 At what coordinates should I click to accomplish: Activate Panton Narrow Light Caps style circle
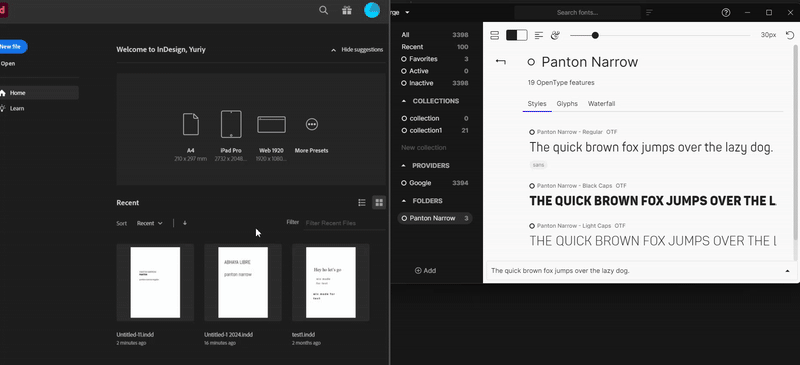click(x=532, y=226)
